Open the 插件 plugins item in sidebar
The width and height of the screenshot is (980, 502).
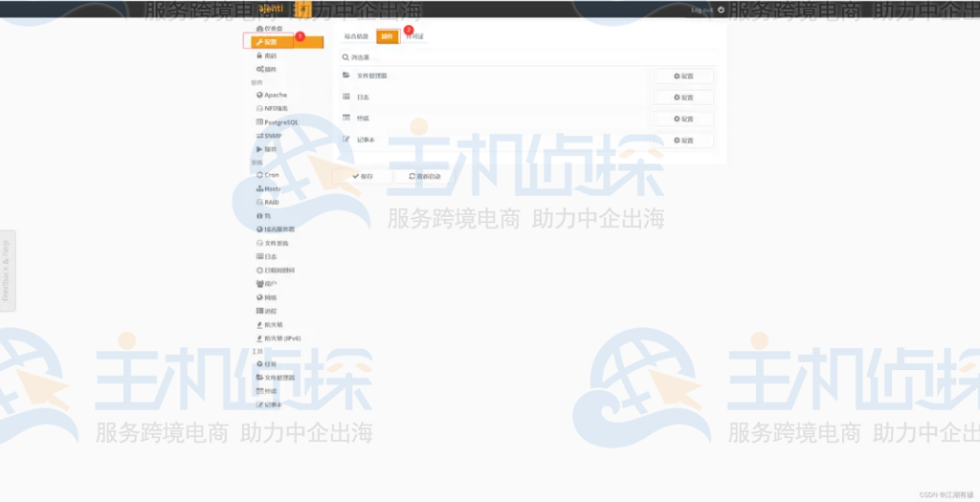pos(267,69)
